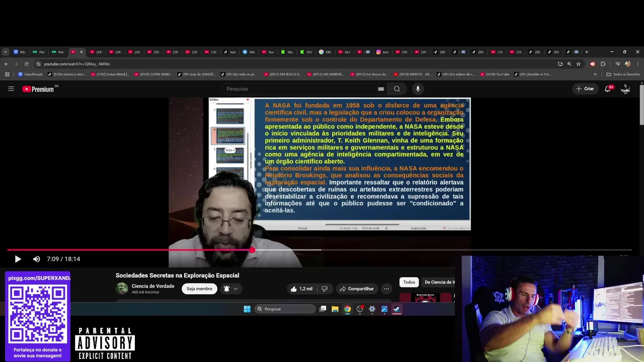Go back in browser history
Screen dimensions: 644x362
click(x=6, y=64)
